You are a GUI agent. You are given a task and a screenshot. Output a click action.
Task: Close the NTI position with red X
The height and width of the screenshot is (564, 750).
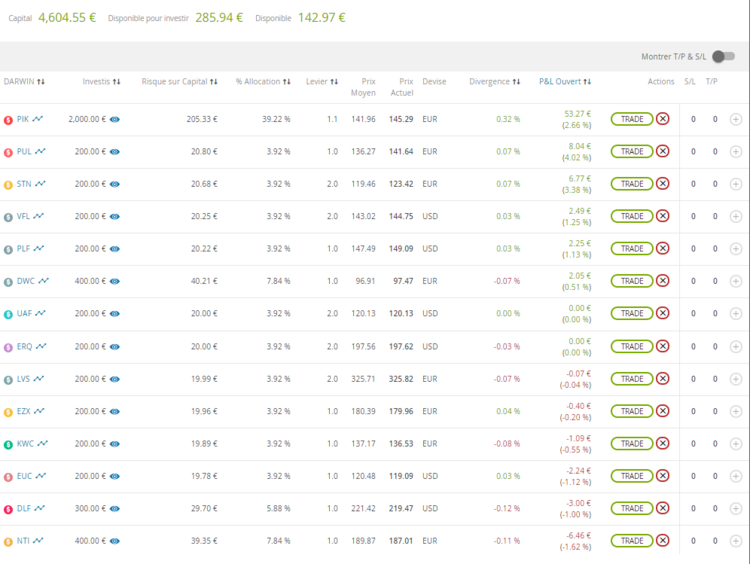tap(662, 541)
